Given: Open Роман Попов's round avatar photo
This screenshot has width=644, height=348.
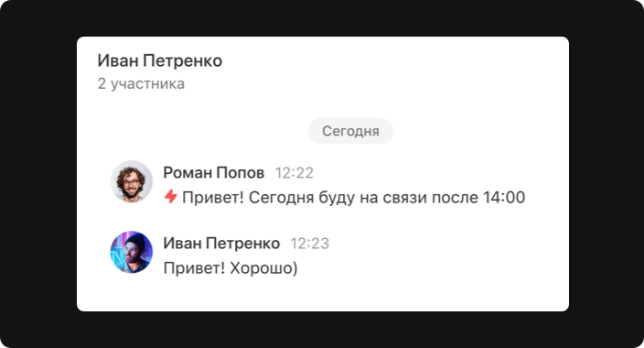Looking at the screenshot, I should 132,181.
